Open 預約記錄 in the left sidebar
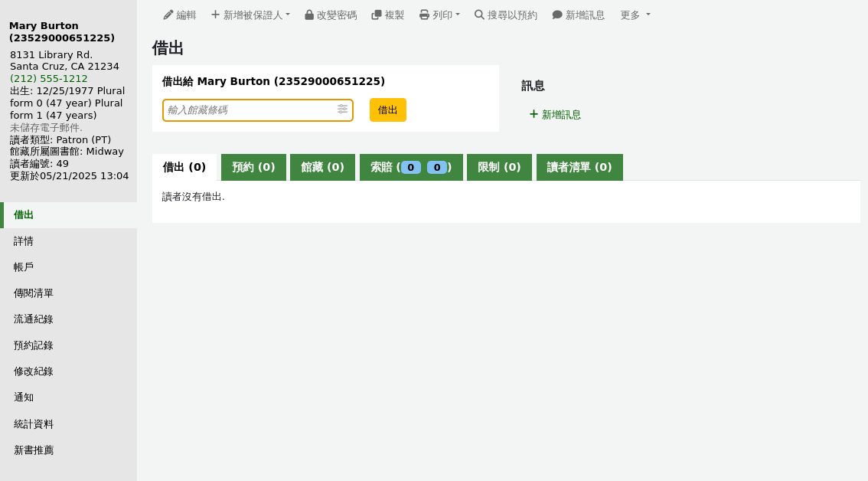The width and height of the screenshot is (868, 481). click(x=69, y=345)
